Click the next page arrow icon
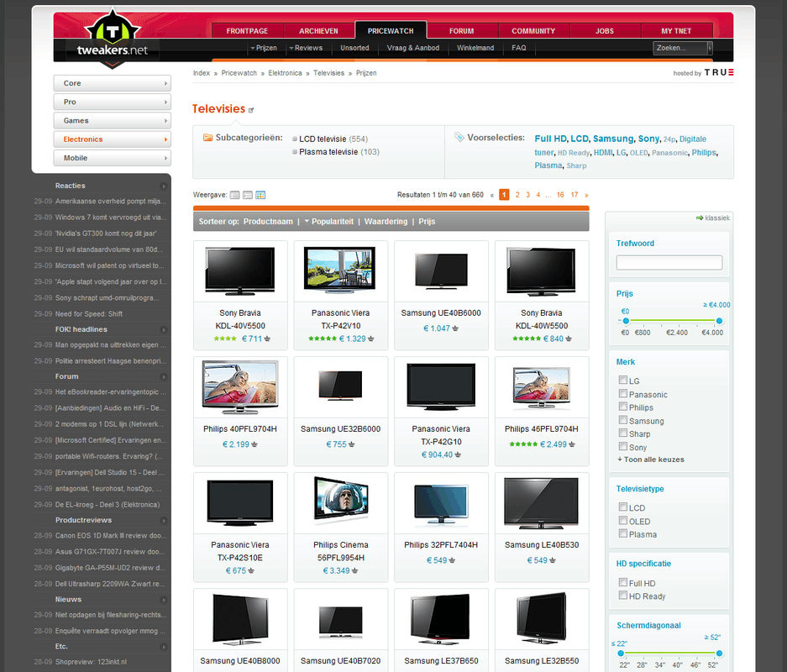787x672 pixels. pos(586,195)
